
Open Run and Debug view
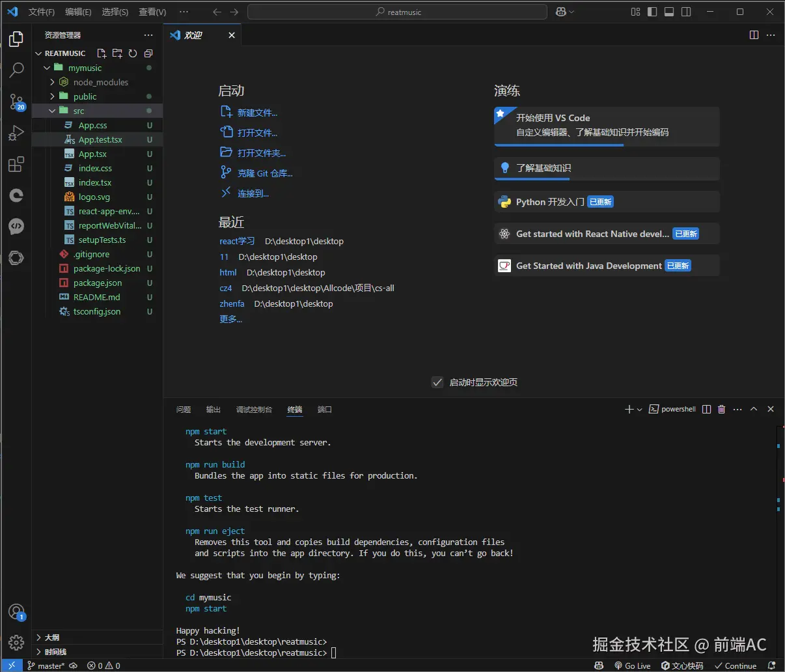(16, 133)
